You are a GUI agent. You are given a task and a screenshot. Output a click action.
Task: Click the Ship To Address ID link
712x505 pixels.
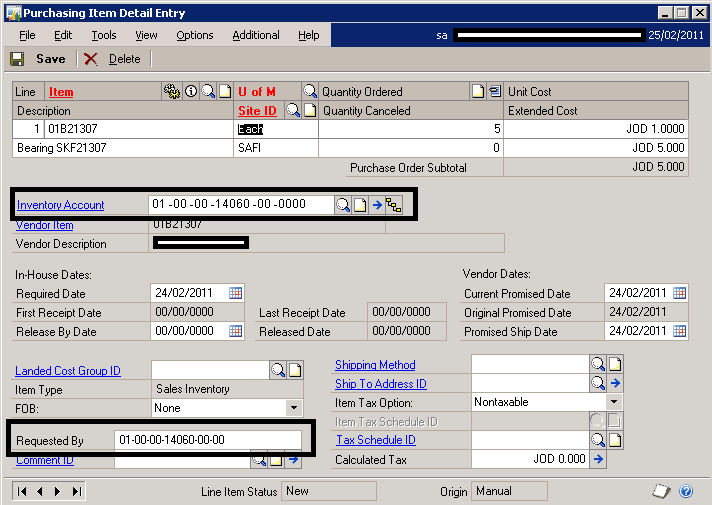[381, 384]
